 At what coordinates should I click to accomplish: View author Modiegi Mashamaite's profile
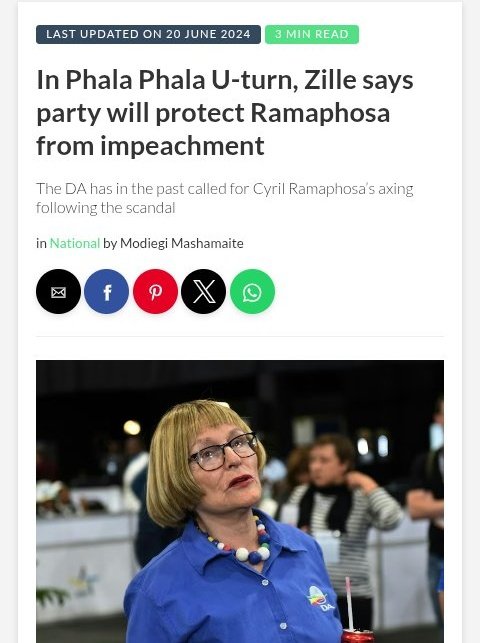click(182, 243)
